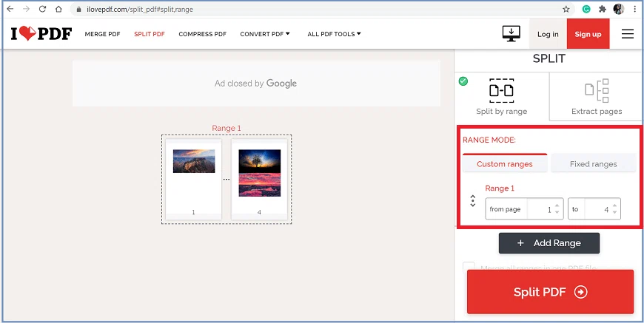The width and height of the screenshot is (644, 323).
Task: Click the address bar URL
Action: click(140, 9)
